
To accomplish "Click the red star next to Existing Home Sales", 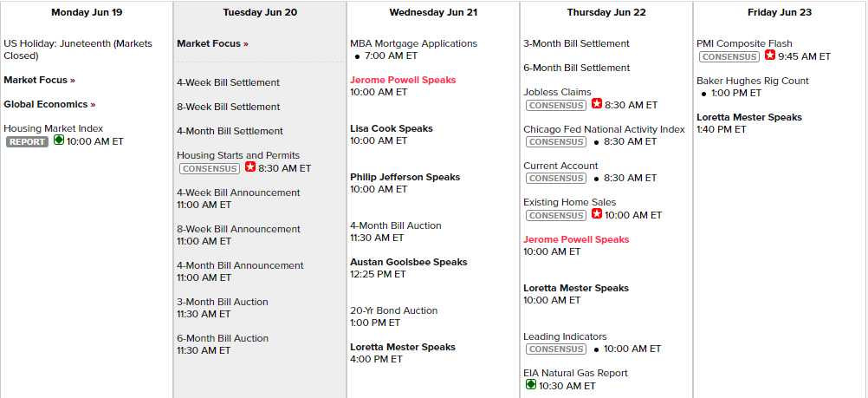I will coord(597,214).
